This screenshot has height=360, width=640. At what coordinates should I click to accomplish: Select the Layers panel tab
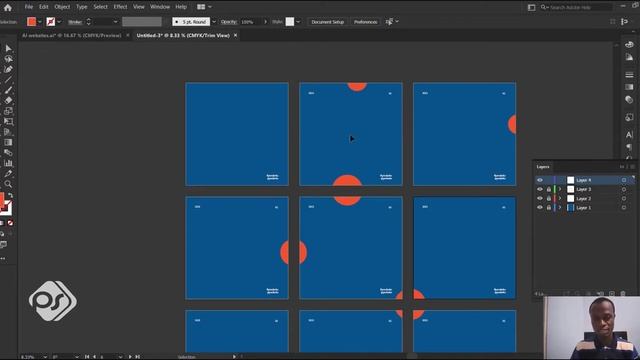[543, 167]
